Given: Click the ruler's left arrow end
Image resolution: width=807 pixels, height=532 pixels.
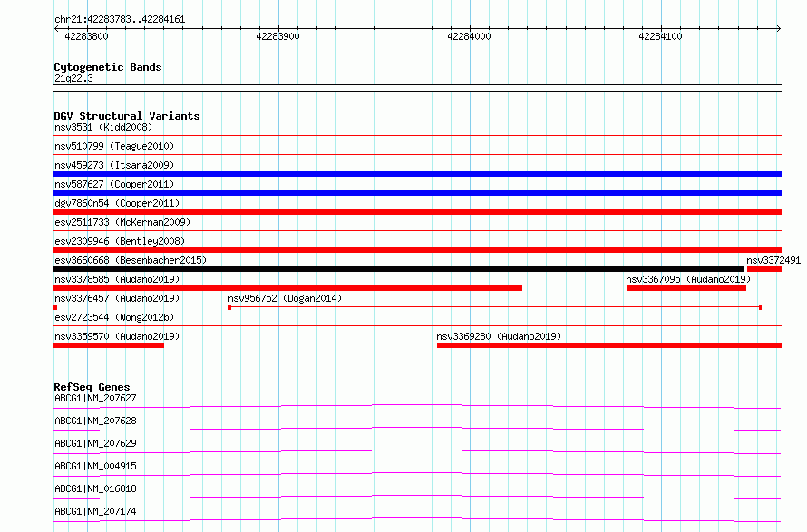Looking at the screenshot, I should [56, 28].
